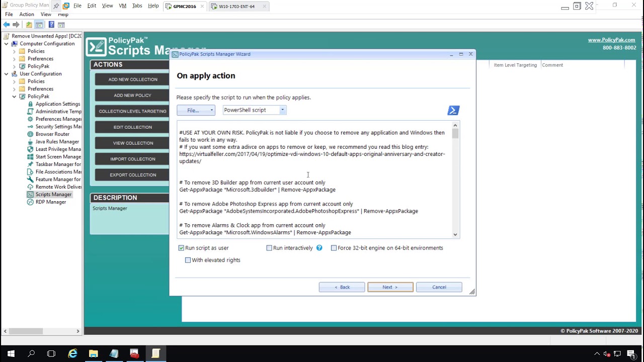The image size is (644, 362).
Task: Select Application Settings tree node
Action: click(x=57, y=104)
